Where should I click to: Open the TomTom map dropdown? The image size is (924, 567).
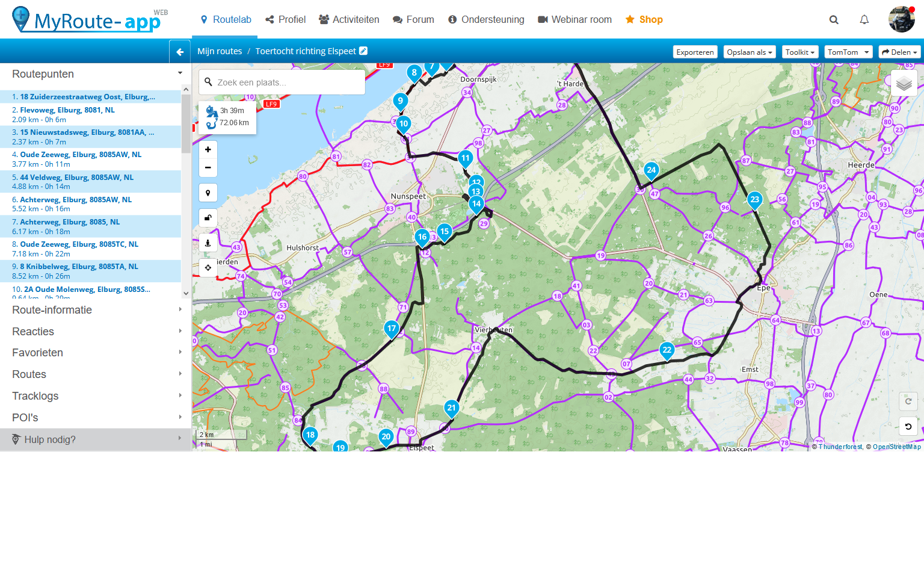tap(848, 52)
